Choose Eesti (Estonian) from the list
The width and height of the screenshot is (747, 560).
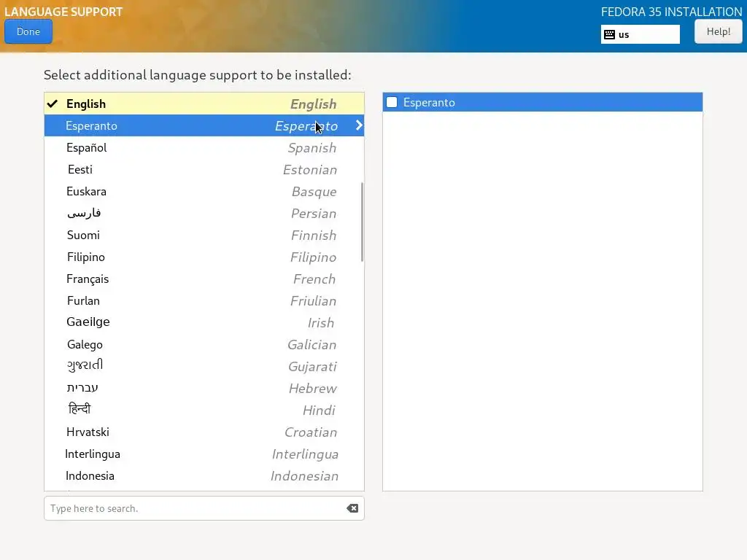204,169
